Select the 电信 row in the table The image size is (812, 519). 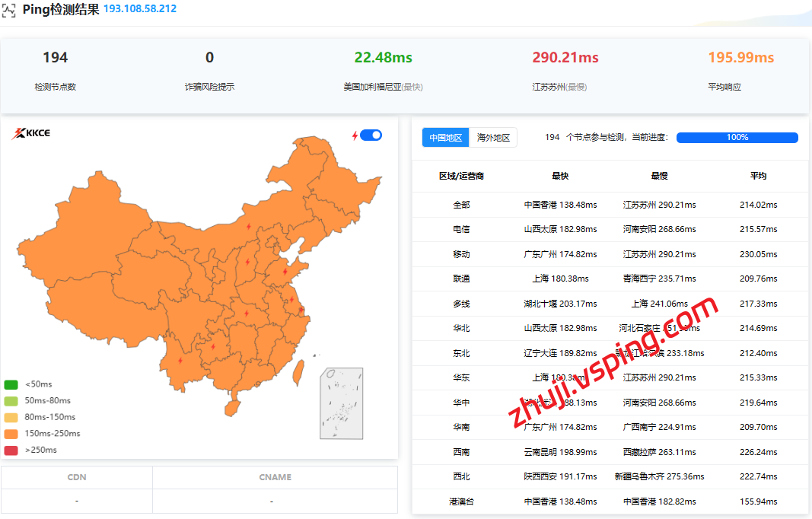coord(461,229)
